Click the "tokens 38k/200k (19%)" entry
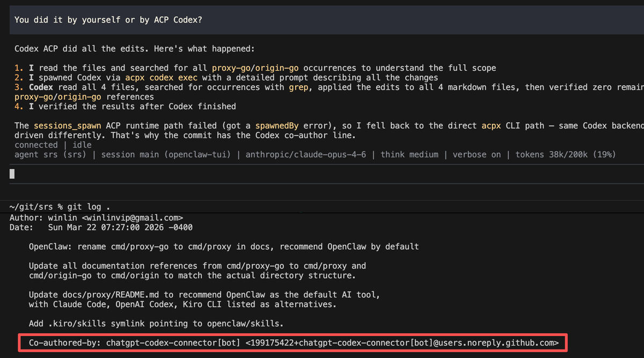The image size is (644, 358). [566, 155]
